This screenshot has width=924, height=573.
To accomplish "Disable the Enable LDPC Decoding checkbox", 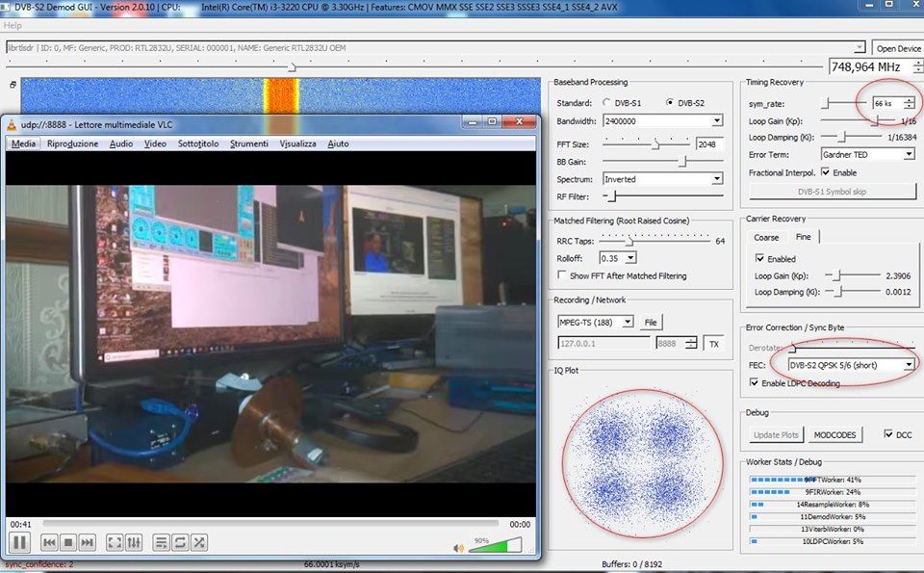I will (x=755, y=383).
